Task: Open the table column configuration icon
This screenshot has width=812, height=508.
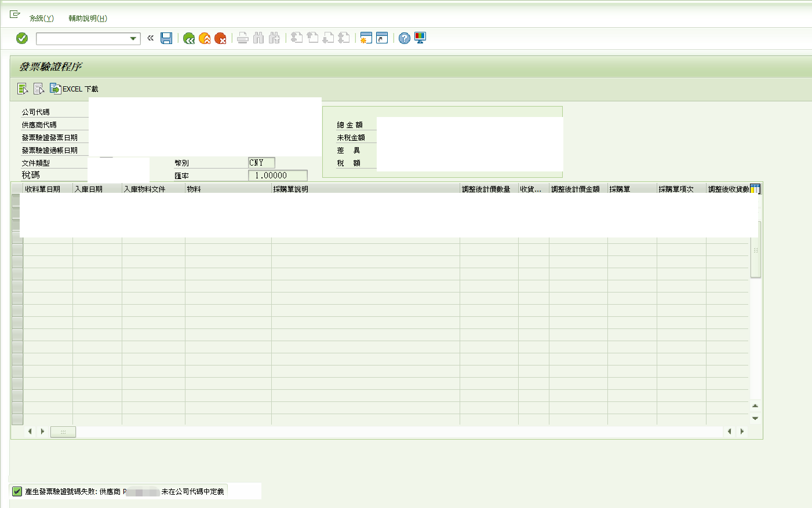Action: (755, 189)
